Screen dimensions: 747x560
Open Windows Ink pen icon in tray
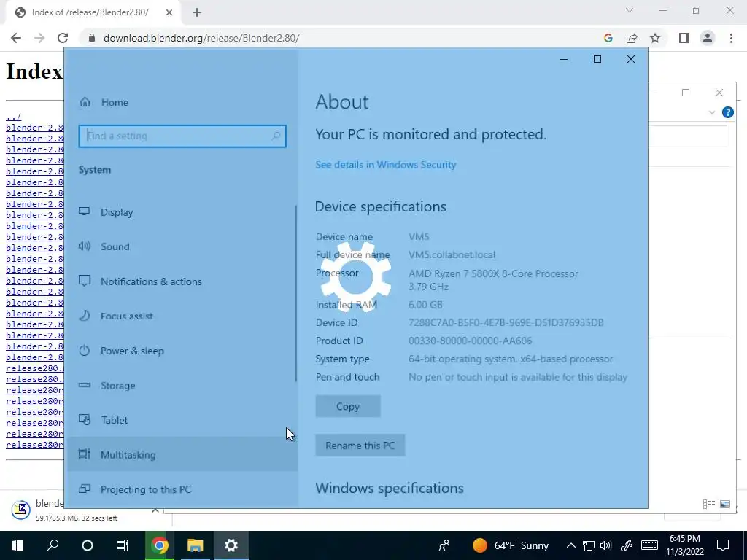[x=627, y=545]
